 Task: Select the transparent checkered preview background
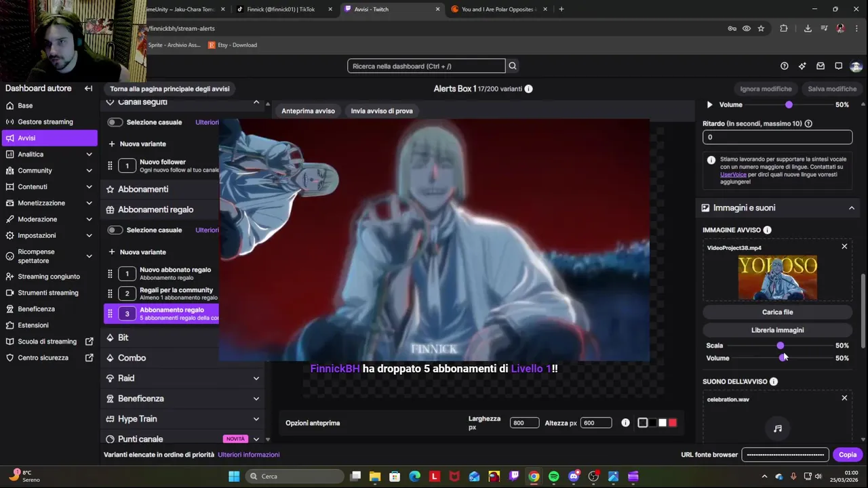(x=643, y=423)
